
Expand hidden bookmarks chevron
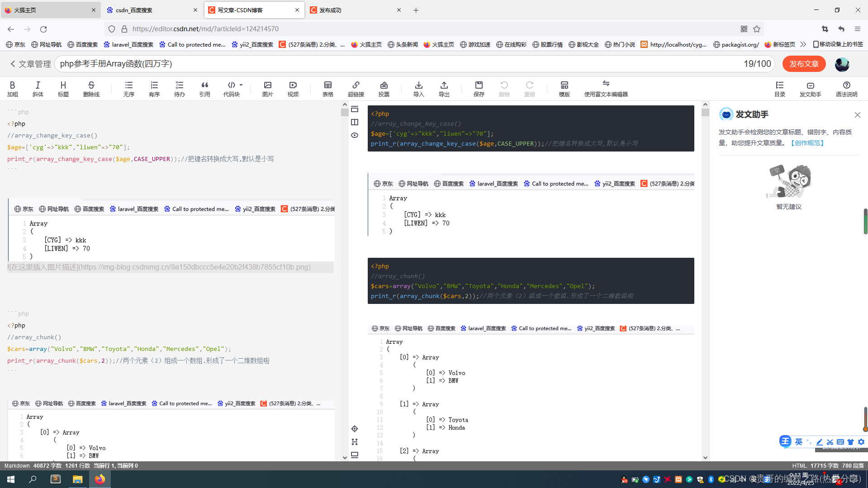[x=803, y=44]
